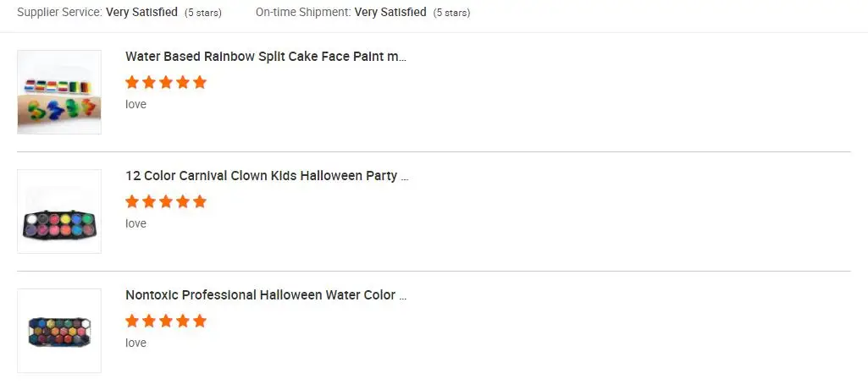Click fifth star under 12 Color Carnival review
Viewport: 868px width, 390px height.
point(199,201)
